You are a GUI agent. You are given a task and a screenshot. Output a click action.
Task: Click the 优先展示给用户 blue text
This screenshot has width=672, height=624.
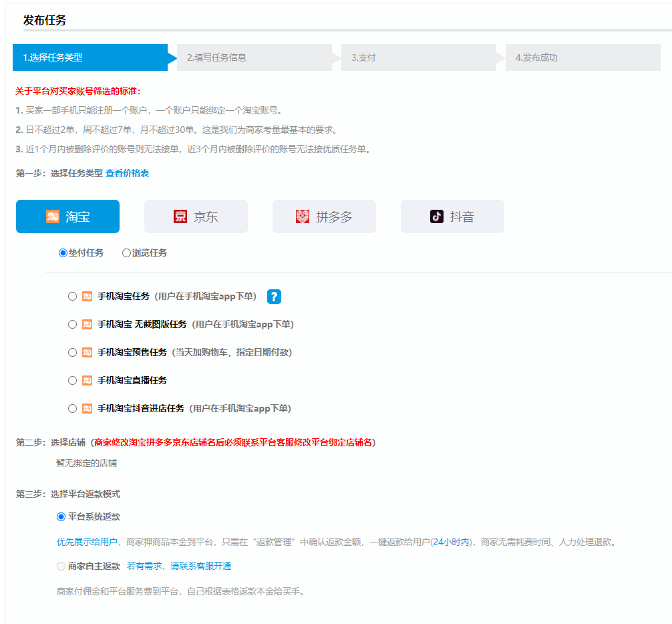[87, 542]
